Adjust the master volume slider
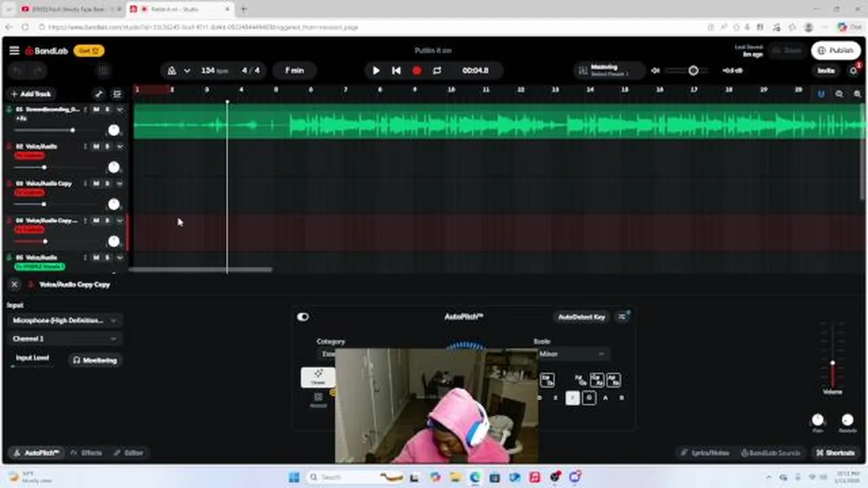The image size is (868, 488). tap(692, 70)
